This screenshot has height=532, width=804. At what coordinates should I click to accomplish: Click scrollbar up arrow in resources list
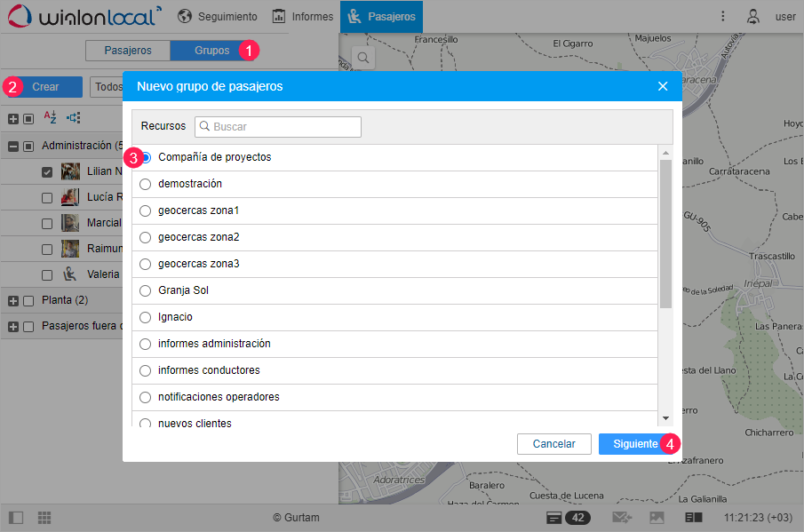(665, 153)
